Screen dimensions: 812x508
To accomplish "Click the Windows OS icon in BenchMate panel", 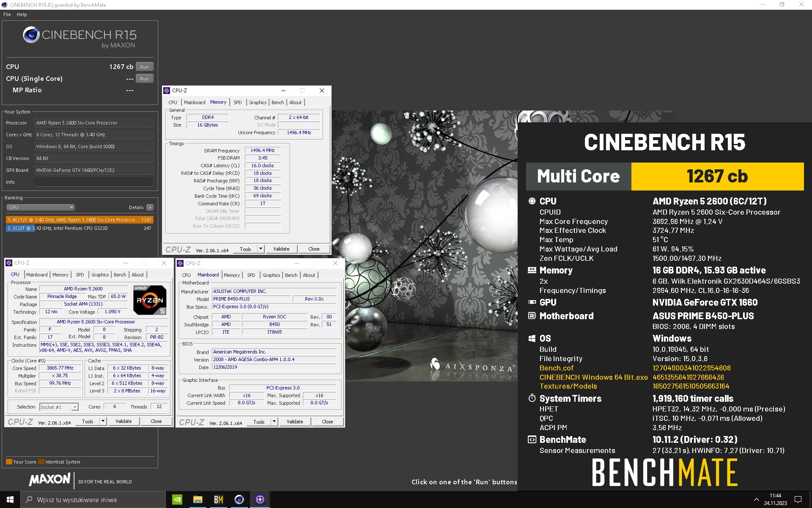I will pos(532,338).
